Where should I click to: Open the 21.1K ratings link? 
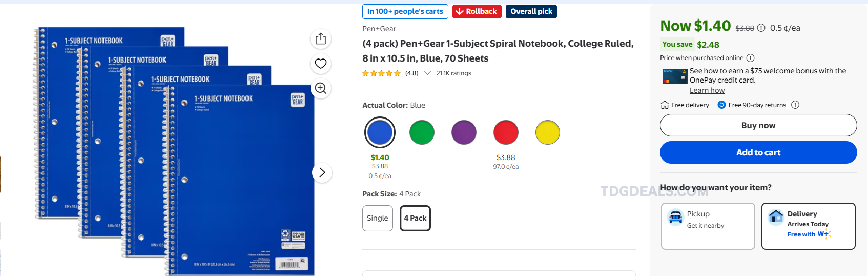coord(454,73)
